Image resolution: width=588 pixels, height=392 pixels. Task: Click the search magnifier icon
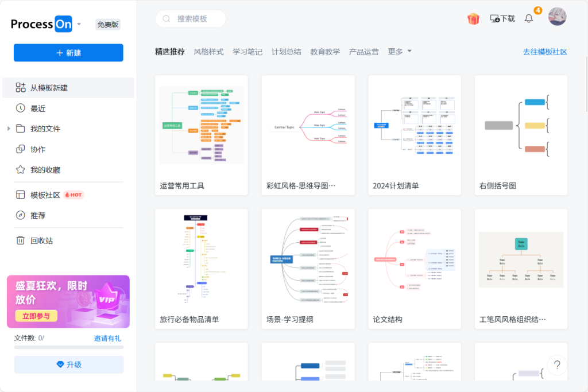pos(167,19)
